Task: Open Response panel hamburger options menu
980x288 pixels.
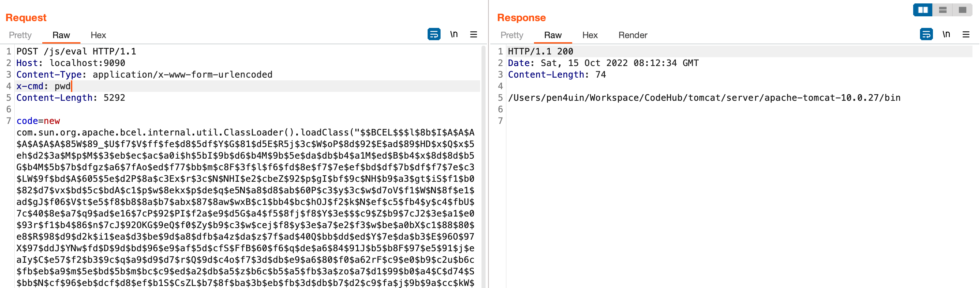Action: coord(966,35)
